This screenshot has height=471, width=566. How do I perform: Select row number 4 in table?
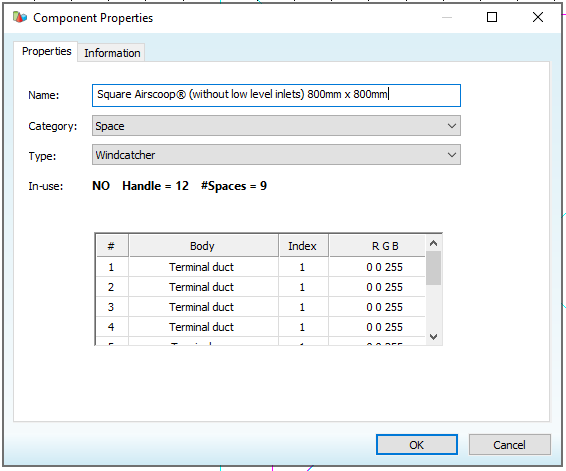[x=112, y=327]
